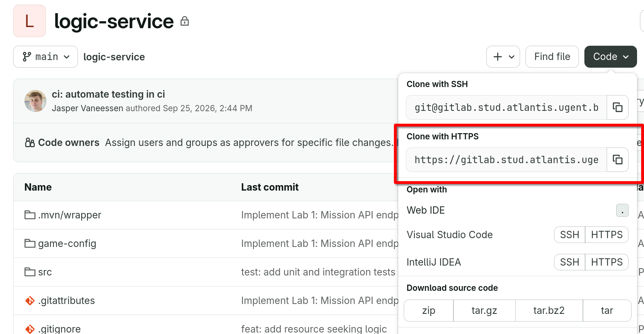Expand the plus add-file dropdown
Image resolution: width=644 pixels, height=334 pixels.
point(503,57)
